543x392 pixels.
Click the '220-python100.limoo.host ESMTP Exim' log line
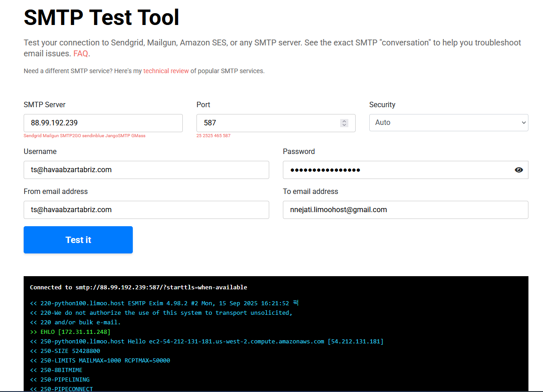tap(164, 303)
